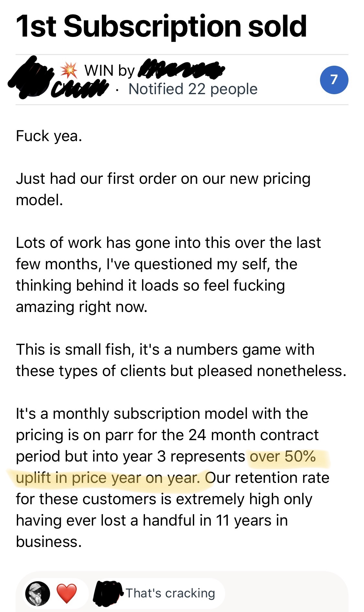Click the redacted avatar beside "That's cracking"

(108, 593)
